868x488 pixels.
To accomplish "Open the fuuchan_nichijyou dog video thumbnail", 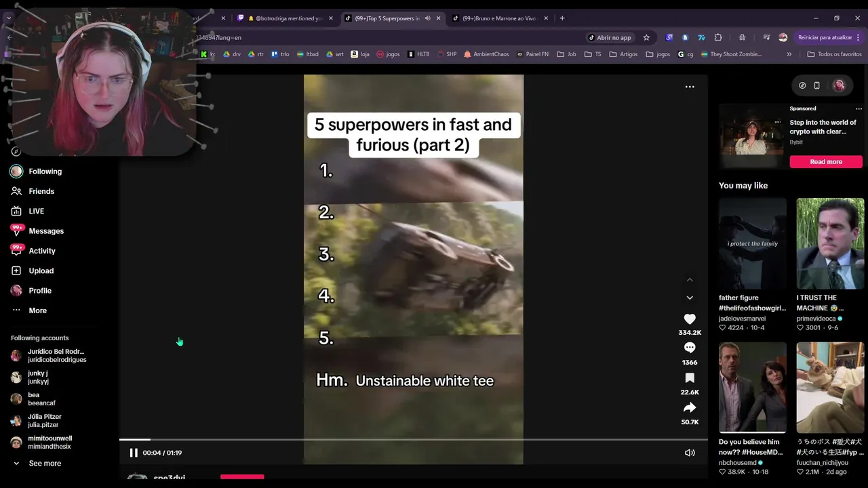I will (x=830, y=388).
